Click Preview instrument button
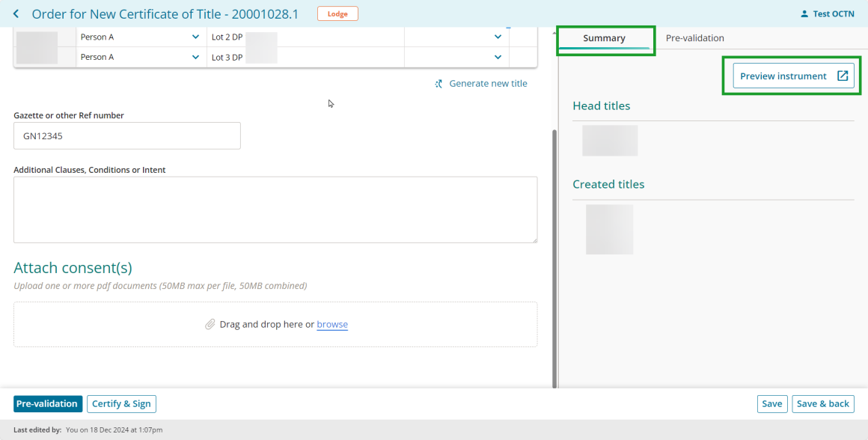Viewport: 868px width, 440px height. (793, 76)
